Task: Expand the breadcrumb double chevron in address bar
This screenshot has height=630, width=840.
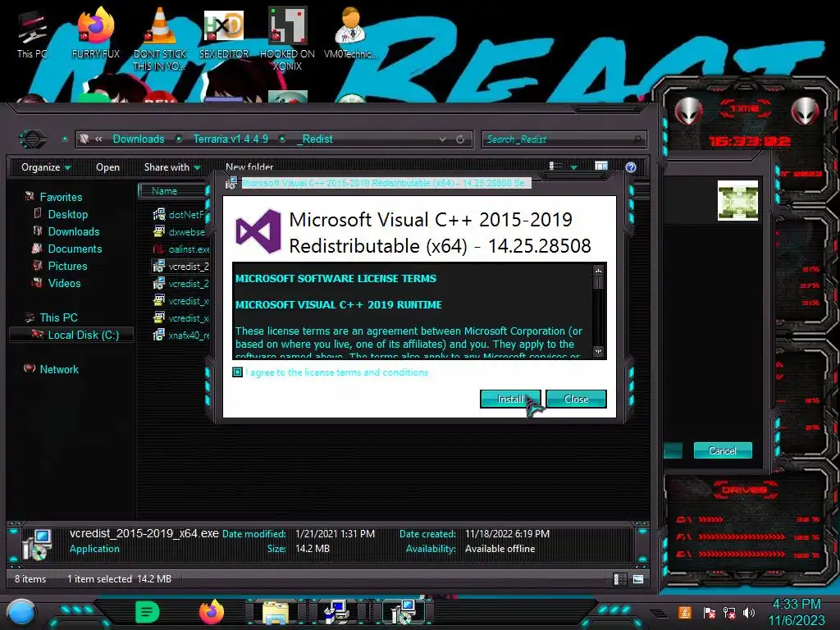Action: click(98, 139)
